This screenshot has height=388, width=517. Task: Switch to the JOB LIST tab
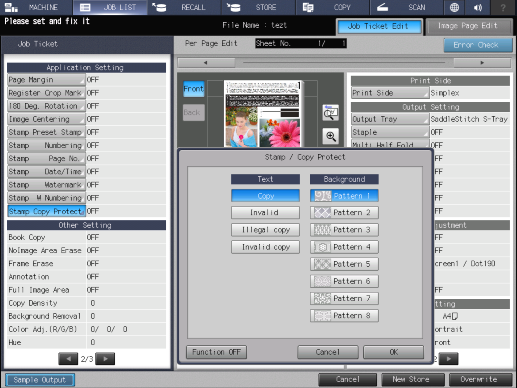coord(110,7)
